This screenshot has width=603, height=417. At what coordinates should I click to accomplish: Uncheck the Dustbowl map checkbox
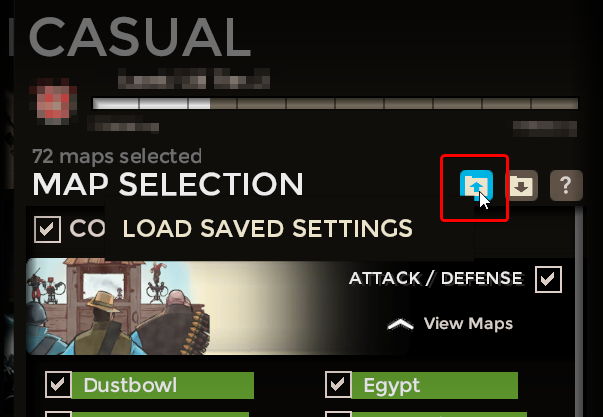[58, 384]
